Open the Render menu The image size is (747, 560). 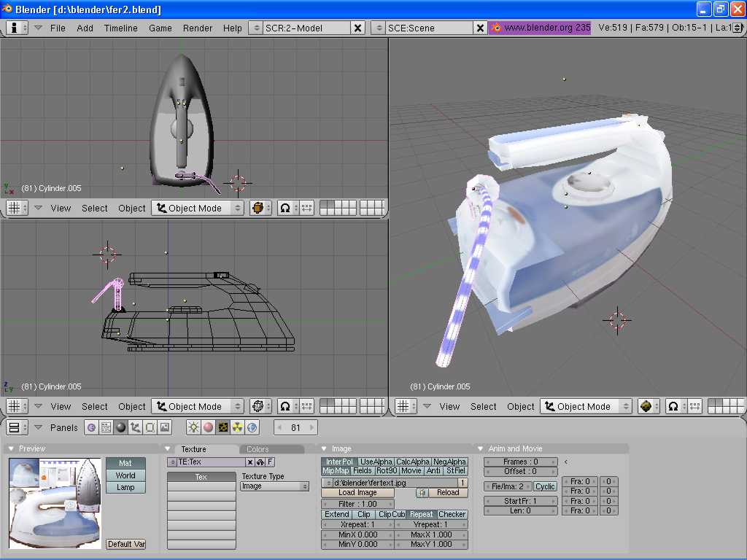pos(198,28)
